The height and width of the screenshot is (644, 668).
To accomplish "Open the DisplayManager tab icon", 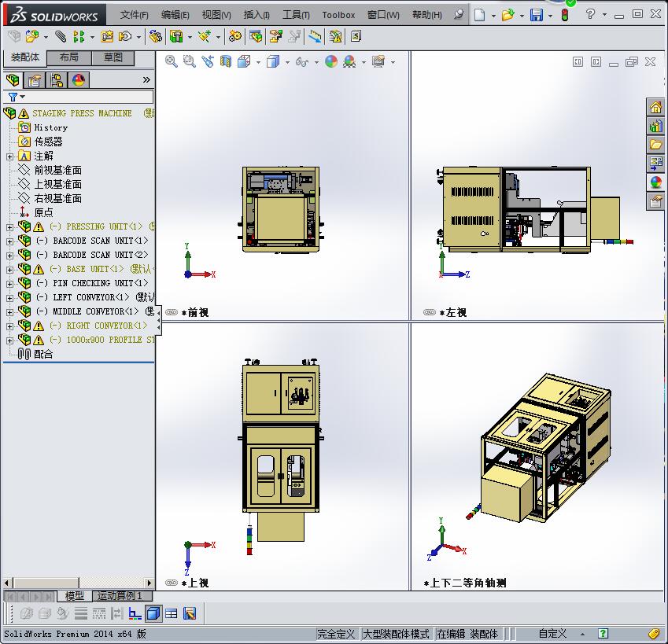I will click(79, 80).
